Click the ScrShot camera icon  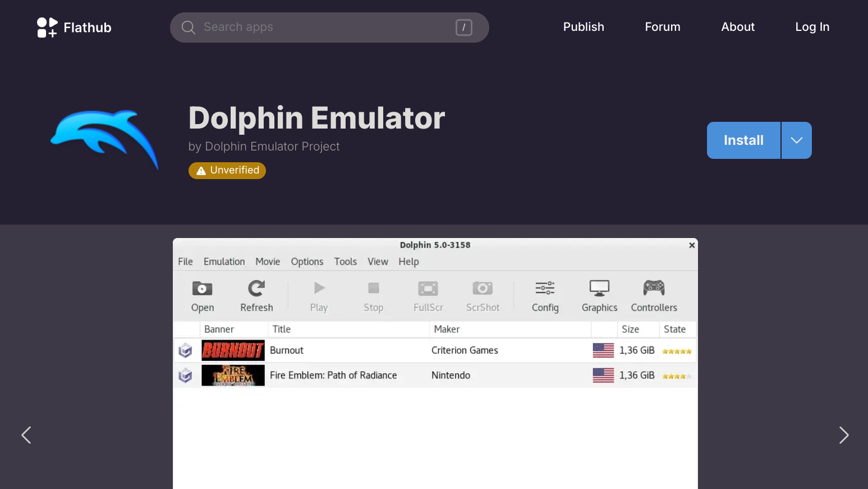pos(483,289)
